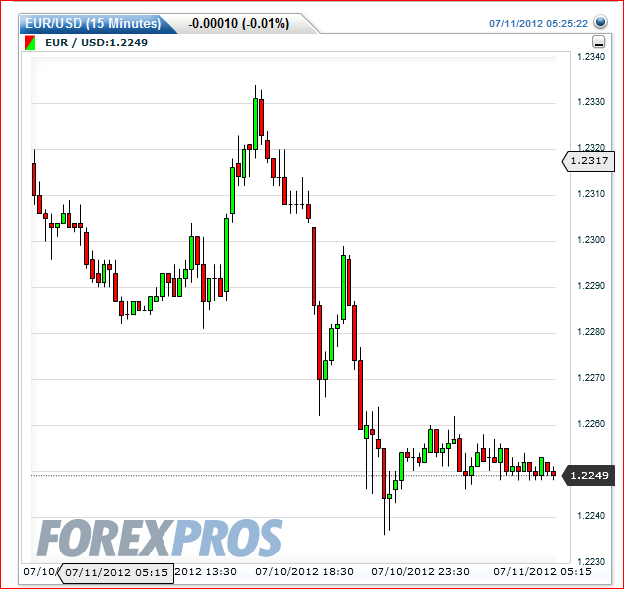Click the 07/11/2012 05:15 time cursor label
The image size is (624, 589).
[116, 573]
